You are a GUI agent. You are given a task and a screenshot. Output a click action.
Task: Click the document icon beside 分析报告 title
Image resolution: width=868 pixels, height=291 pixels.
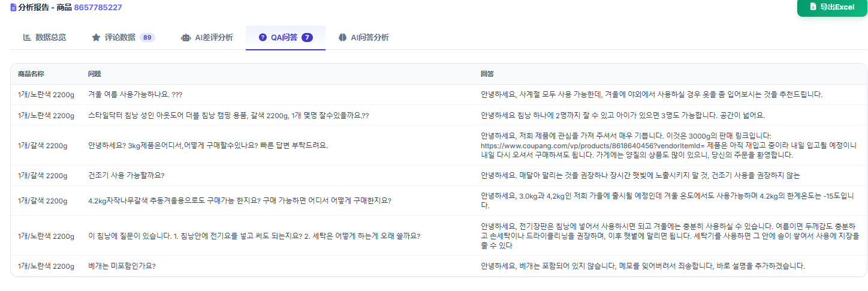tap(13, 8)
